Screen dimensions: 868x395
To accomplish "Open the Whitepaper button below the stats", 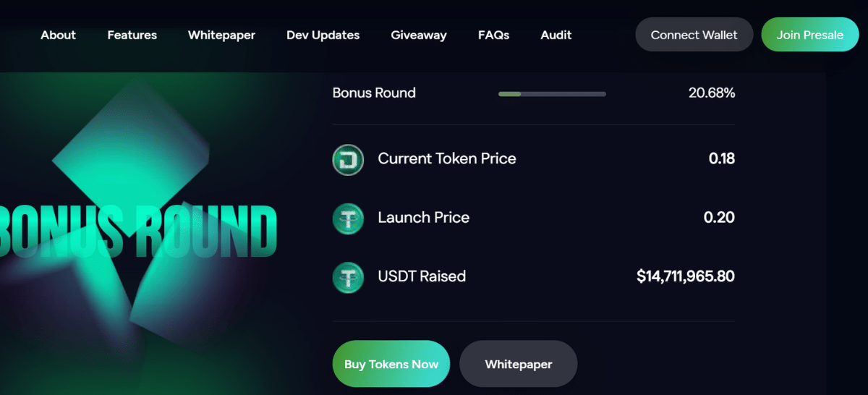I will [519, 364].
